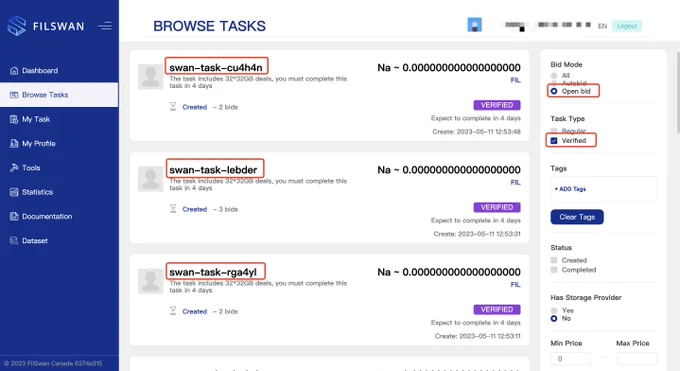
Task: Click the Clear Tags button
Action: (577, 217)
